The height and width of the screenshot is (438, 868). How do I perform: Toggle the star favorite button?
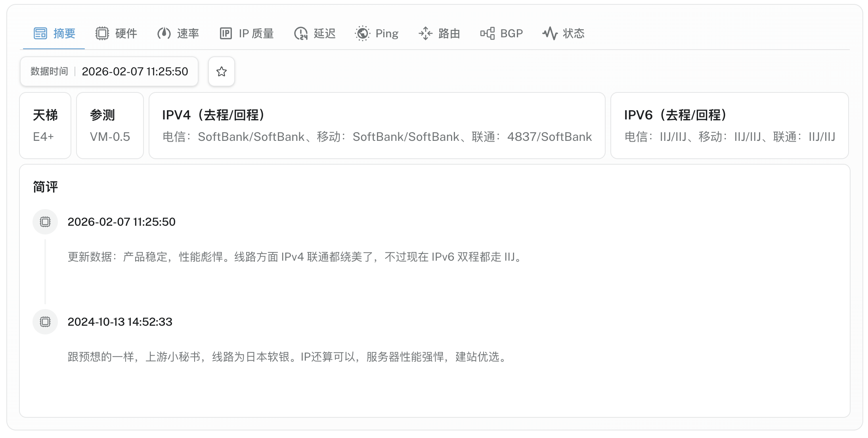[x=222, y=71]
